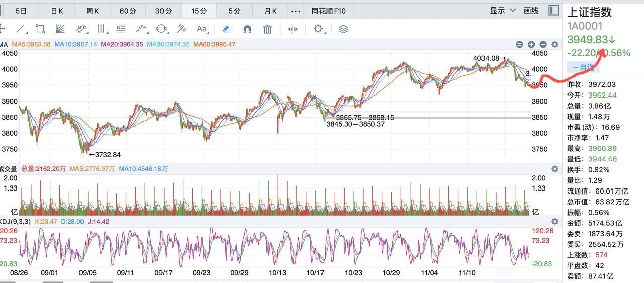The height and width of the screenshot is (283, 644).
Task: Click the stacked layers icon
Action: (343, 29)
